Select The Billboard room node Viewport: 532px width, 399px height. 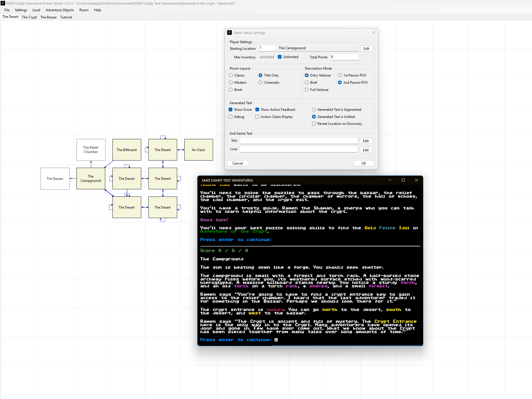[x=127, y=150]
